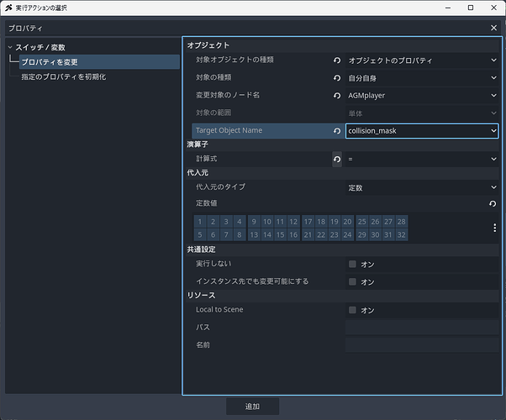
Task: Toggle collision layer bit 7
Action: pos(226,235)
